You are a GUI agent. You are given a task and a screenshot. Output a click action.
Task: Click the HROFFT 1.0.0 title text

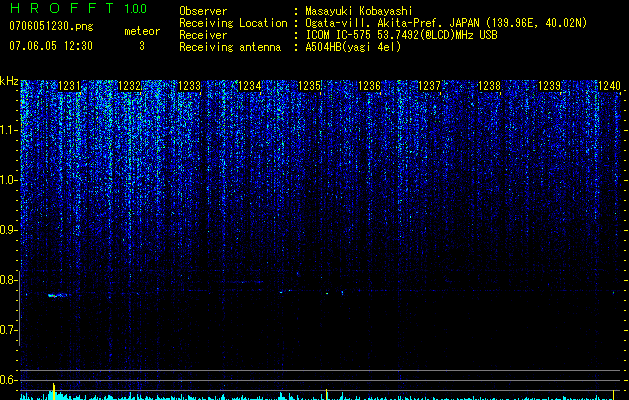point(78,8)
